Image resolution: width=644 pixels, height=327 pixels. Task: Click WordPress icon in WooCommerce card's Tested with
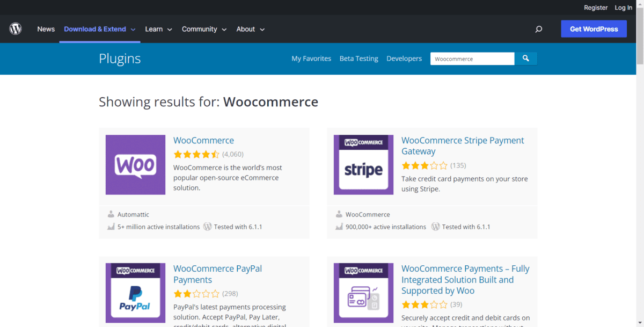(208, 227)
